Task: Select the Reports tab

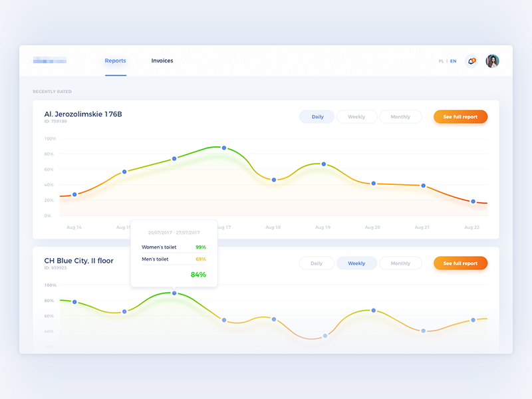Action: coord(115,60)
